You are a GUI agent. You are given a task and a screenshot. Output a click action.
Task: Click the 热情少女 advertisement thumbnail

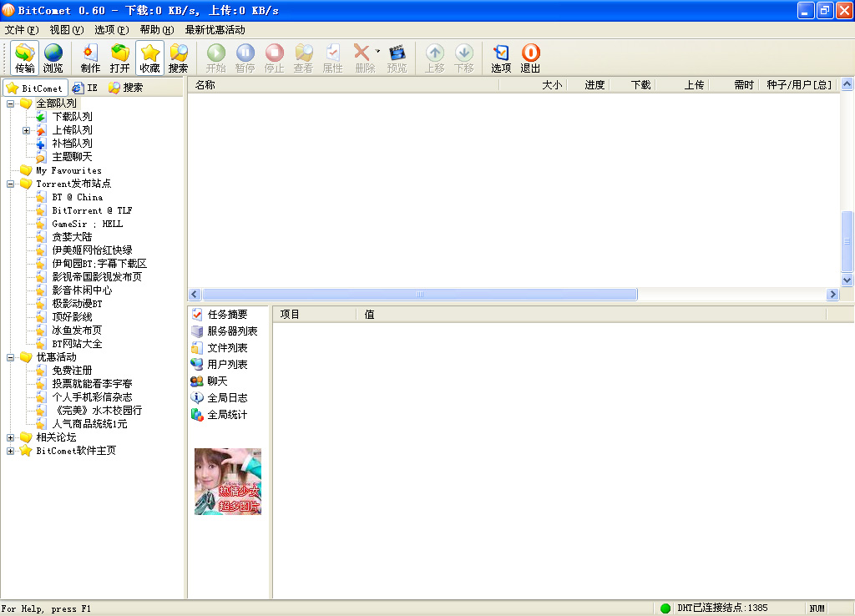[228, 482]
